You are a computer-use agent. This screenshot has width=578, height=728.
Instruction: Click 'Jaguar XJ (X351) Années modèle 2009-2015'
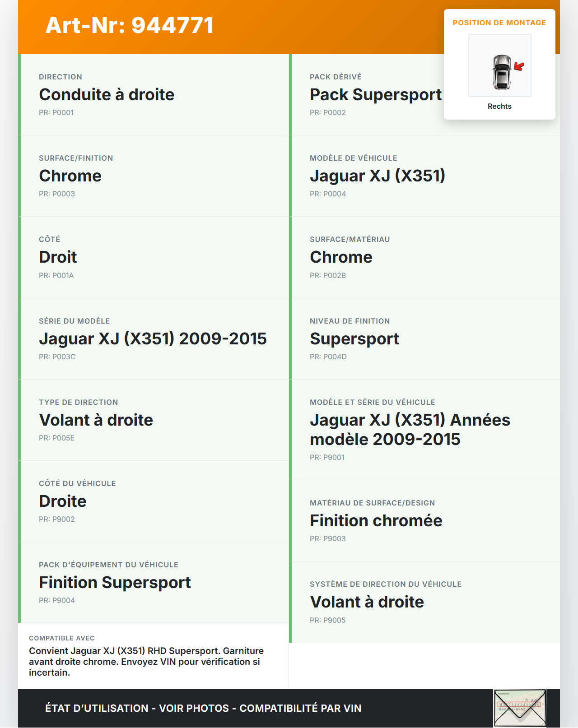coord(410,430)
